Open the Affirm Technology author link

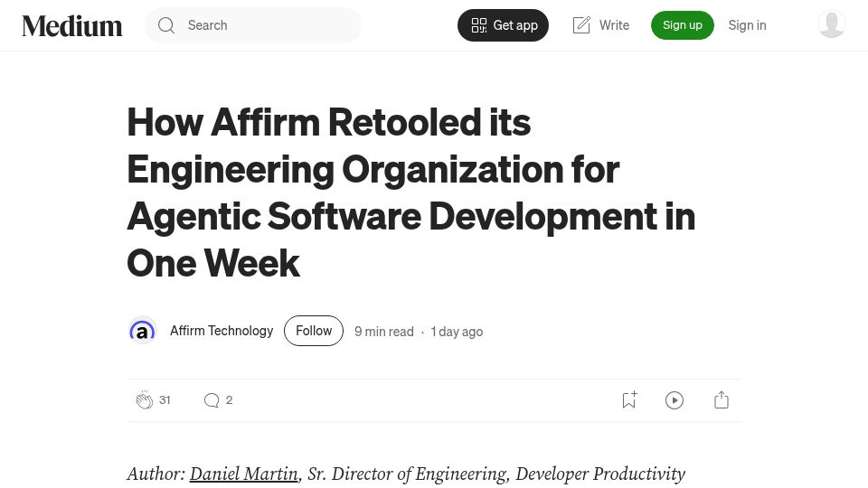tap(222, 331)
